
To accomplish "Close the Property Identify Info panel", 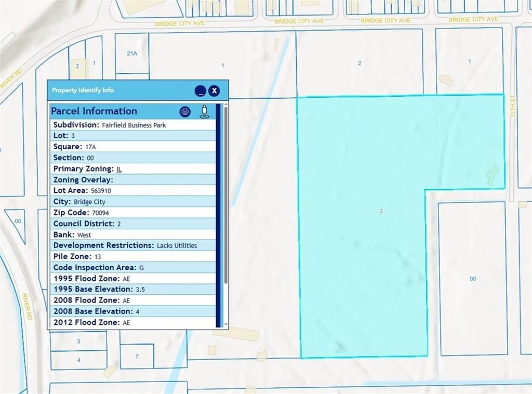I will (214, 91).
